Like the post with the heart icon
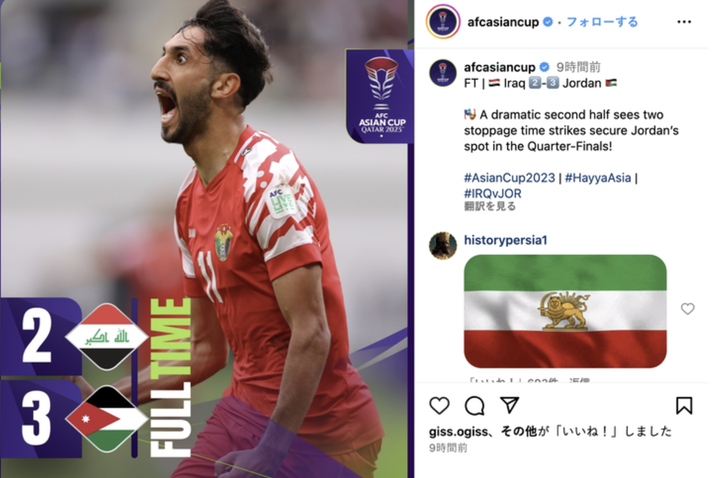Screen dimensions: 720x478 (439, 405)
